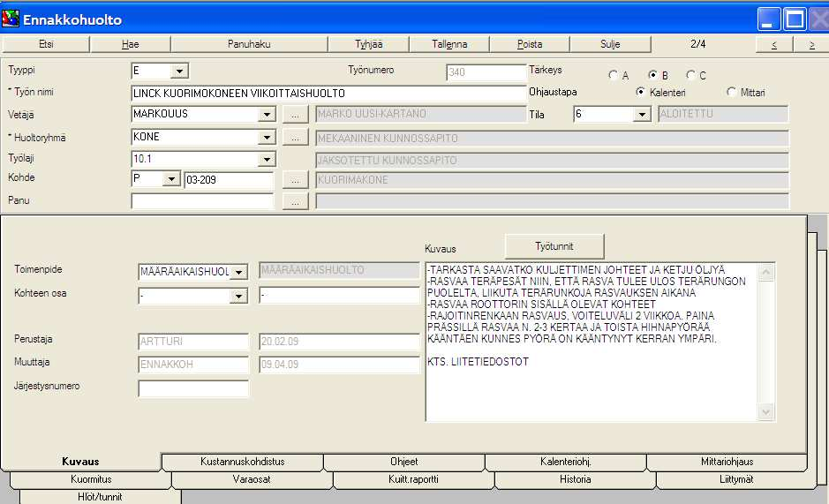Choose Mittari as Ohjaustapa

click(731, 92)
